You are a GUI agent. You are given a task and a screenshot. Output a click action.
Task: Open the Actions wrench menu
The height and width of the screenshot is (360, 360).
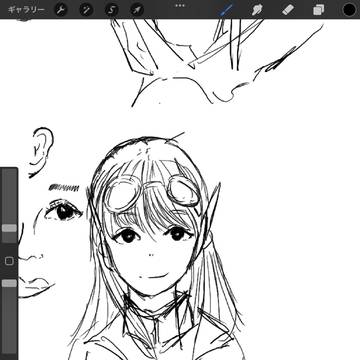[x=61, y=10]
